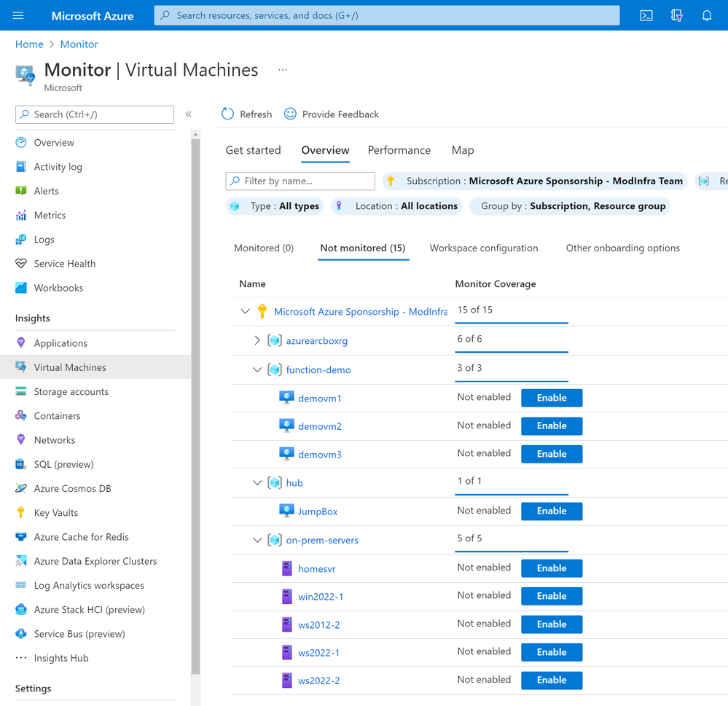The image size is (728, 706).
Task: Open the Group by filter pill
Action: coord(570,206)
